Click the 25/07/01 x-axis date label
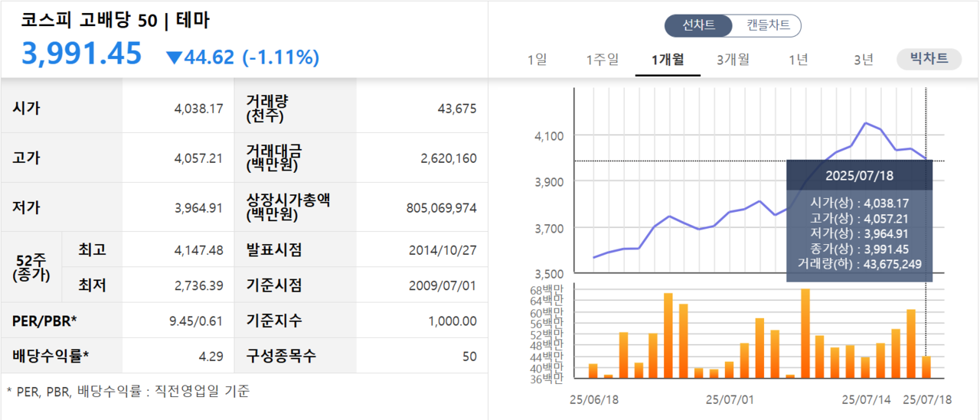The height and width of the screenshot is (420, 980). (x=729, y=399)
